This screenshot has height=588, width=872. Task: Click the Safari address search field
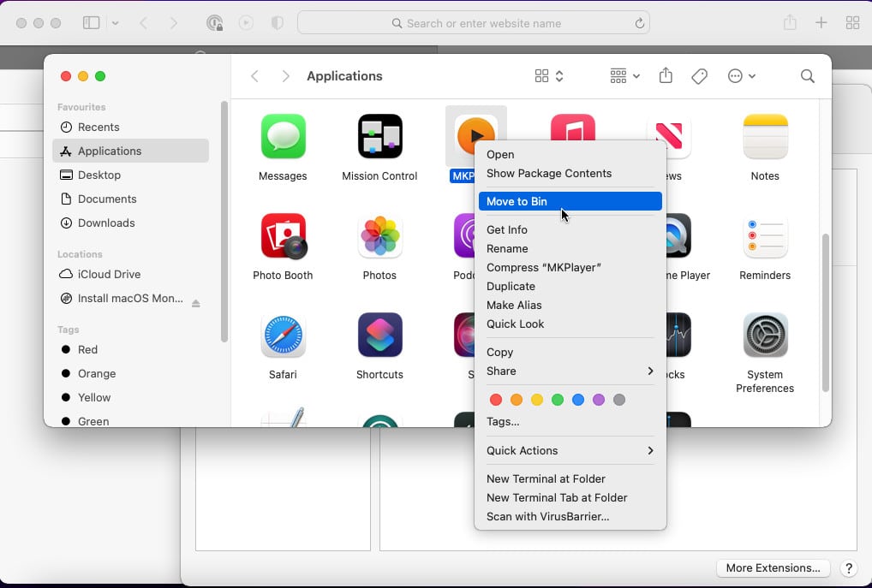474,23
